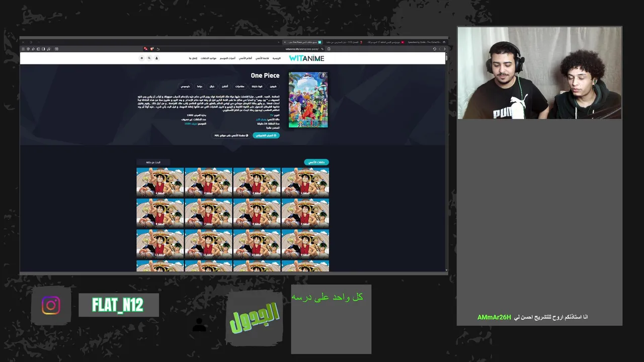Open the إتصل بنا menu item
The height and width of the screenshot is (362, 644).
click(193, 58)
